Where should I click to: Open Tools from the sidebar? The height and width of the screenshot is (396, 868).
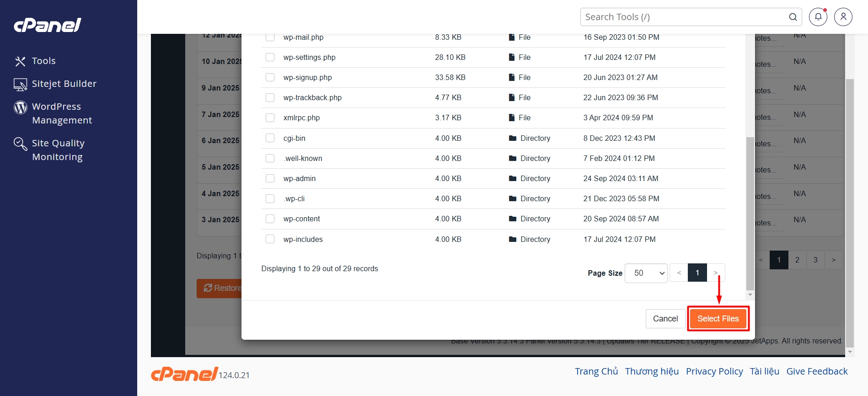pyautogui.click(x=43, y=61)
